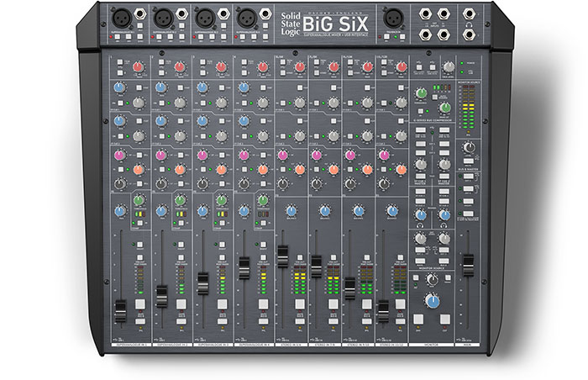Turn channel 1 pink HF EQ knob
Viewport: 588px width, 380px height.
point(120,155)
